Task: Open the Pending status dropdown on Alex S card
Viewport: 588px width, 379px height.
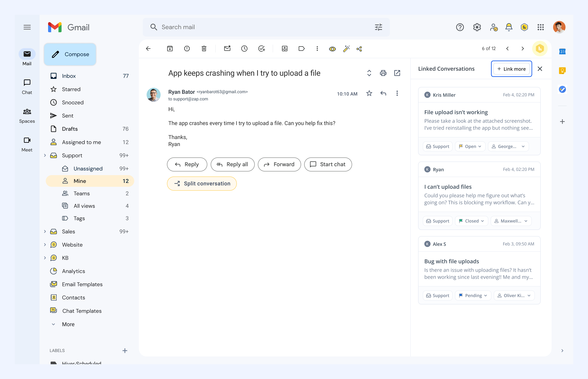Action: pos(473,296)
